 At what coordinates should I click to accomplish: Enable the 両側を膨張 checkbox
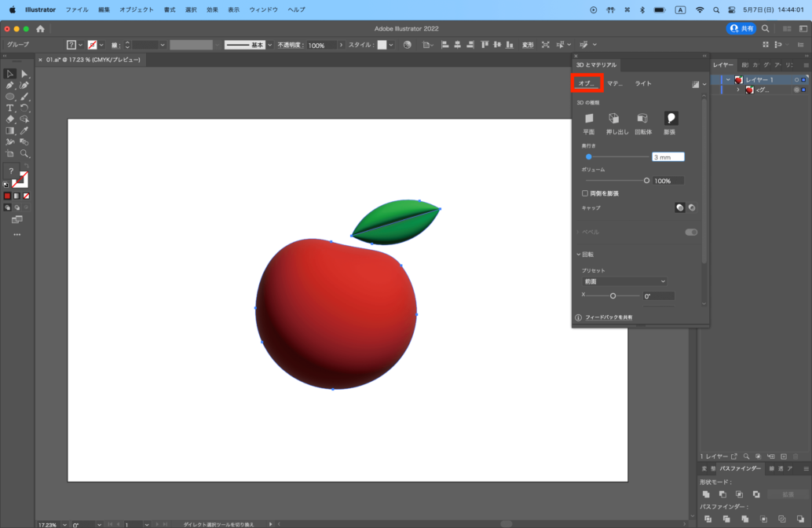585,193
